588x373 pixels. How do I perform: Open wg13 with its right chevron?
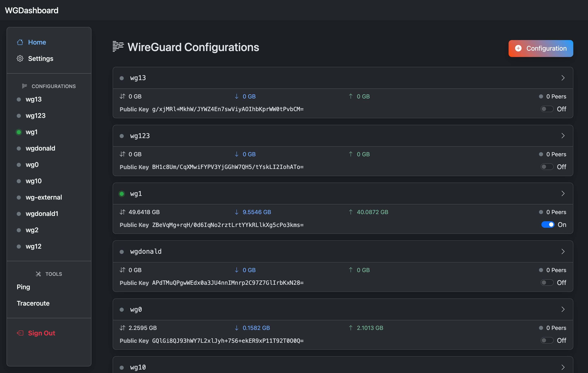tap(563, 78)
